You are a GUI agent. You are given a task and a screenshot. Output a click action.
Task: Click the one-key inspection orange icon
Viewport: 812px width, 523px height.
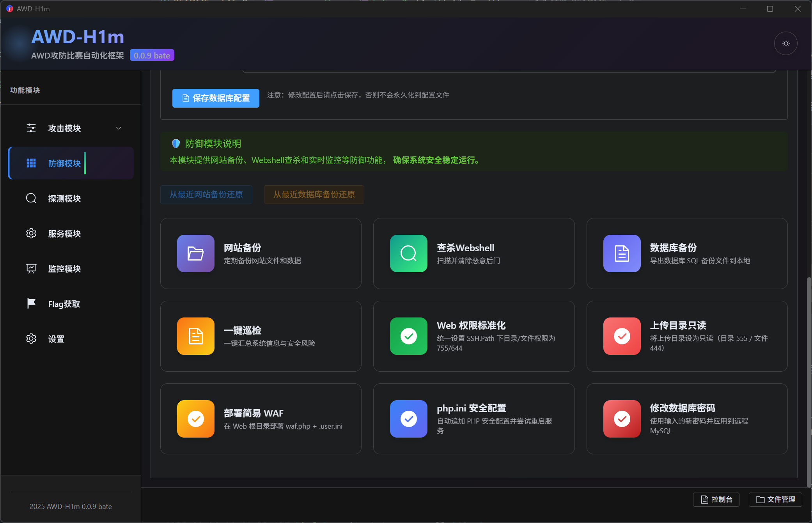tap(195, 336)
